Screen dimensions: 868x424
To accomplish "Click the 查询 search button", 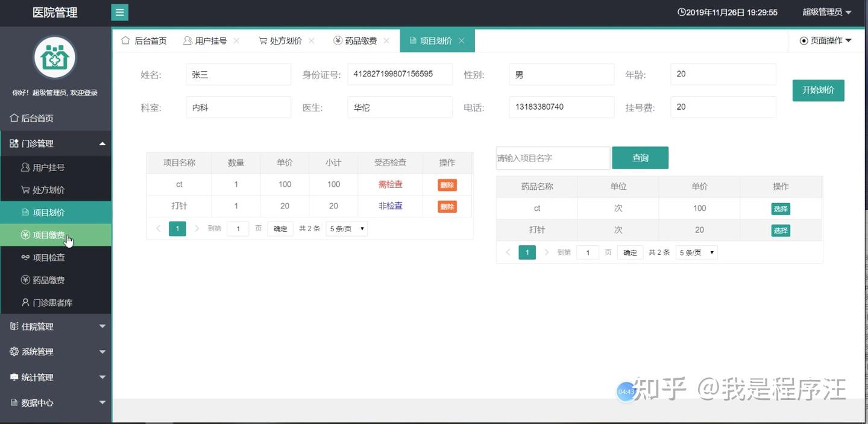I will point(640,158).
